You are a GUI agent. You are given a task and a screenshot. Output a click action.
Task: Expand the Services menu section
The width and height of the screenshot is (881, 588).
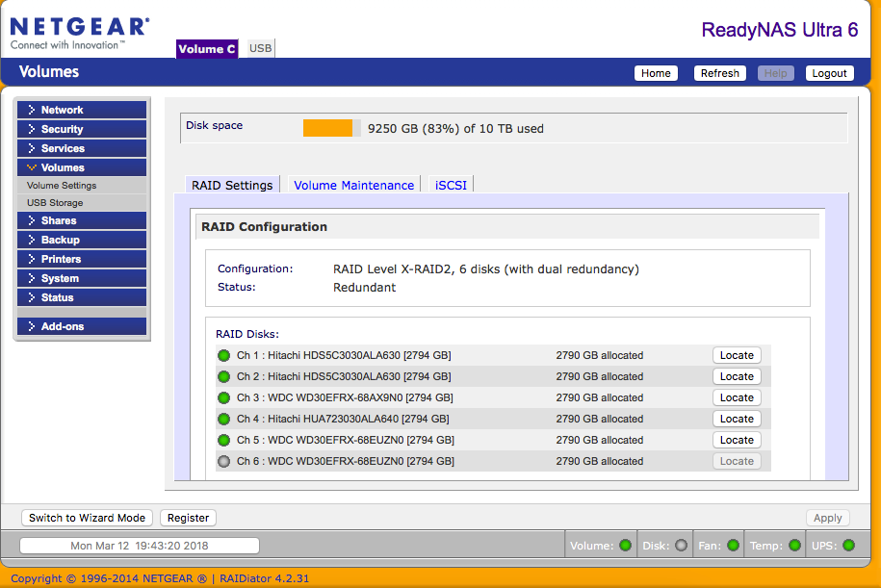tap(82, 148)
